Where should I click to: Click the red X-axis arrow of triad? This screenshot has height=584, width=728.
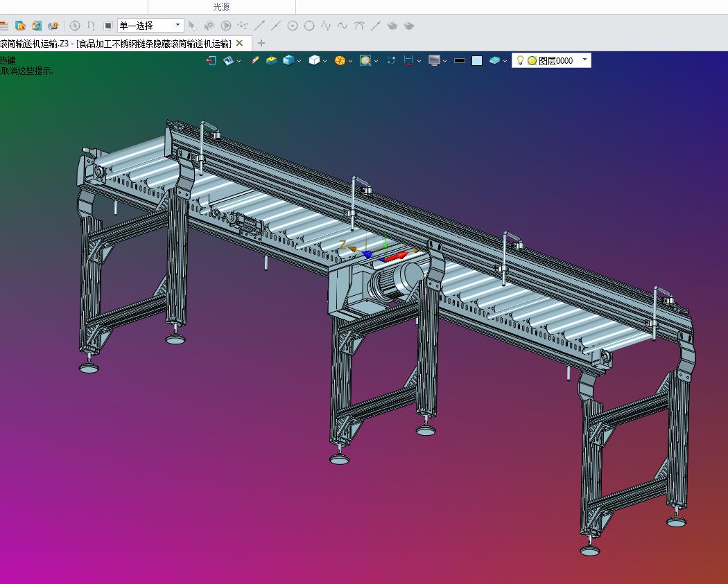coord(396,256)
